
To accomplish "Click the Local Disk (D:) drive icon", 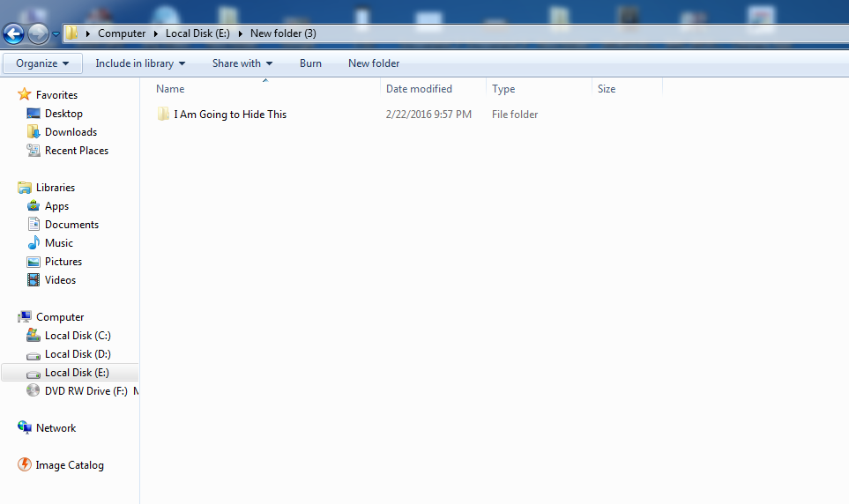I will pos(34,355).
